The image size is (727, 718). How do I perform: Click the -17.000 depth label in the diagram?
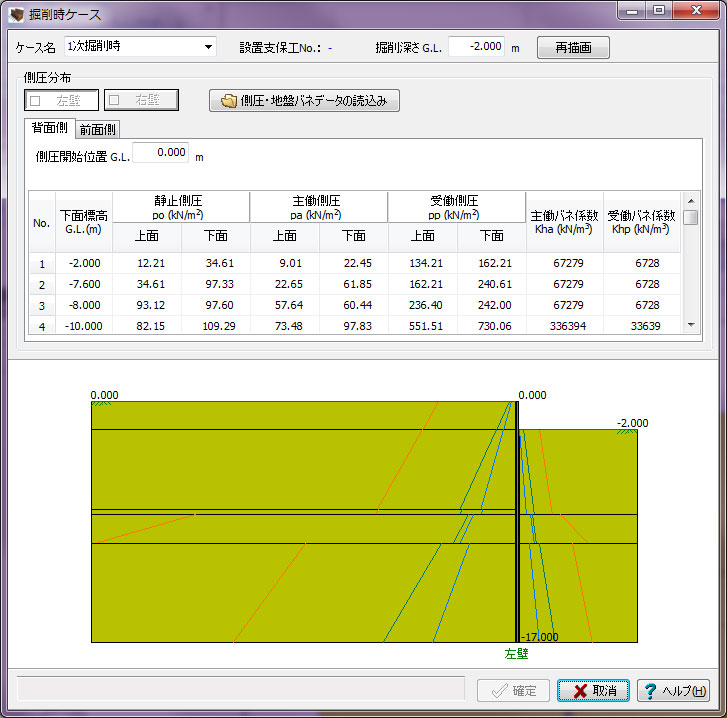pos(540,636)
